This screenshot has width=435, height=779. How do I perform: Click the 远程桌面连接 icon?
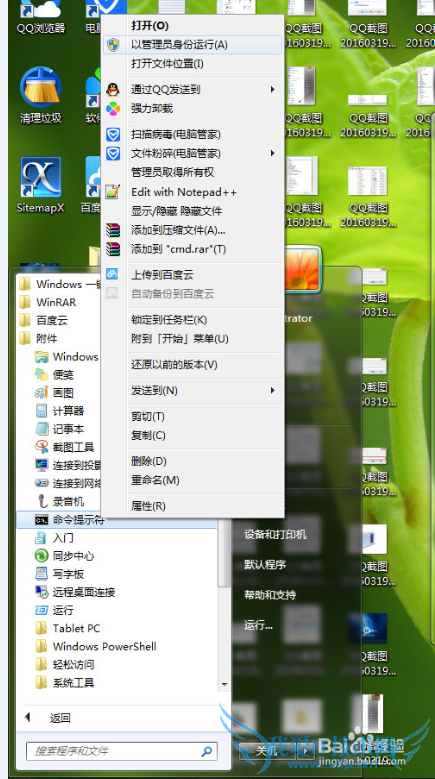[x=41, y=592]
